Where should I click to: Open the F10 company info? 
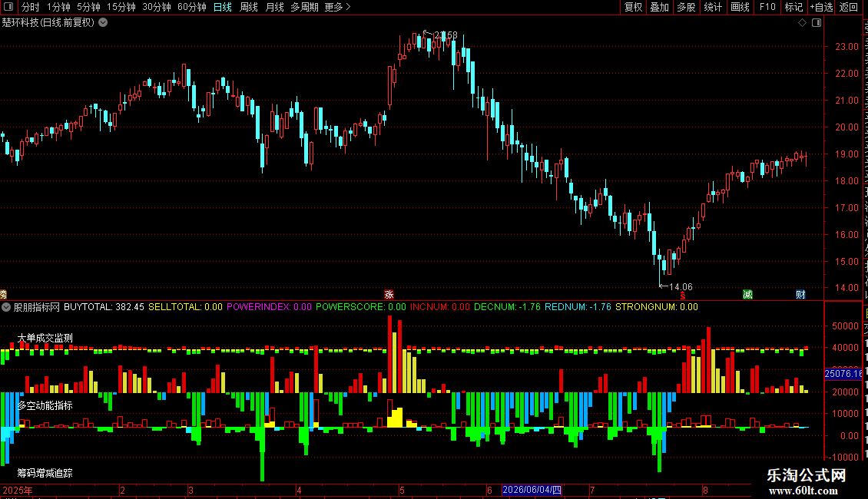[767, 7]
